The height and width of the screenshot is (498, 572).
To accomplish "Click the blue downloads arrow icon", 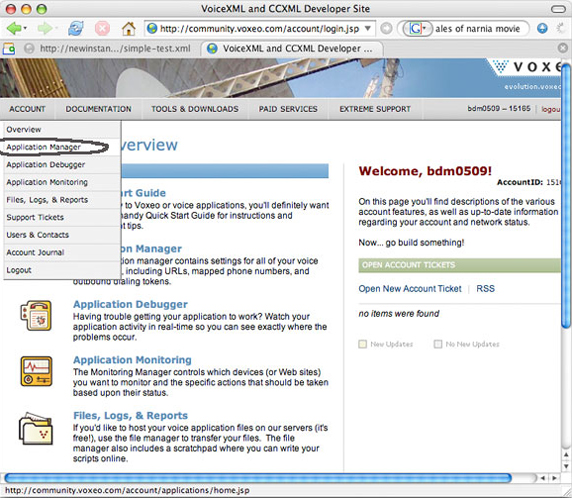I will 542,28.
